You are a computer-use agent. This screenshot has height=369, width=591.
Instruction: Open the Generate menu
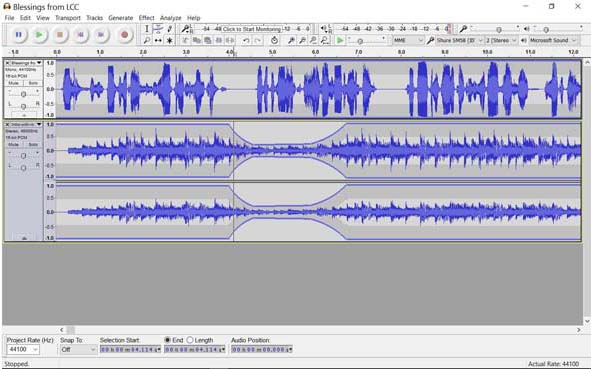click(x=121, y=18)
